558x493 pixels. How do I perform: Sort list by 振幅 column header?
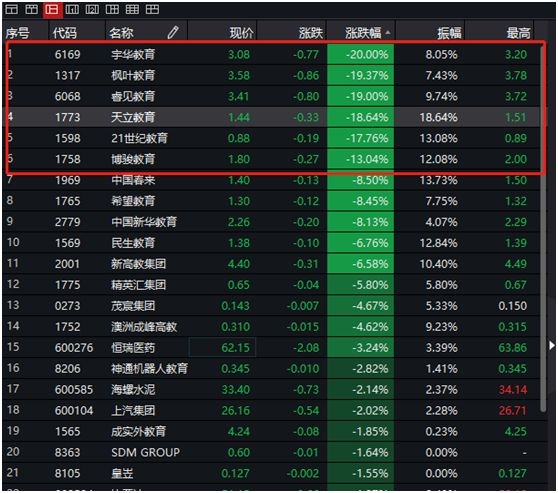[449, 33]
